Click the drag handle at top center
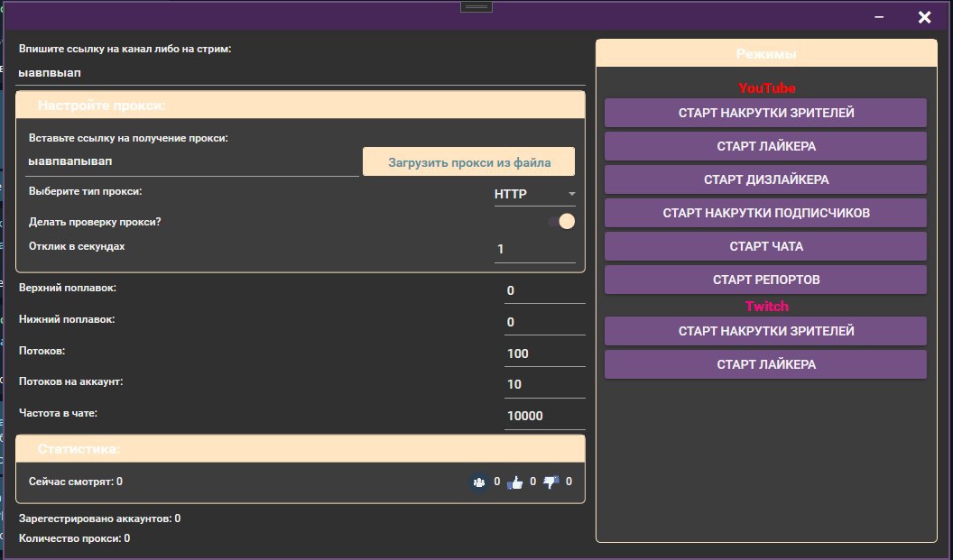This screenshot has height=560, width=953. pos(476,6)
